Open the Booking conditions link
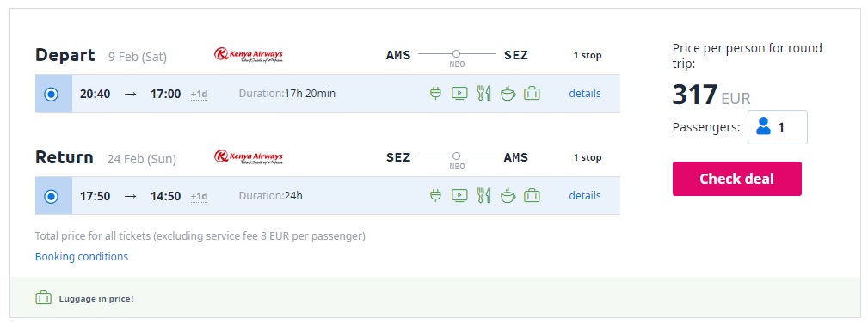The width and height of the screenshot is (868, 330). 82,256
